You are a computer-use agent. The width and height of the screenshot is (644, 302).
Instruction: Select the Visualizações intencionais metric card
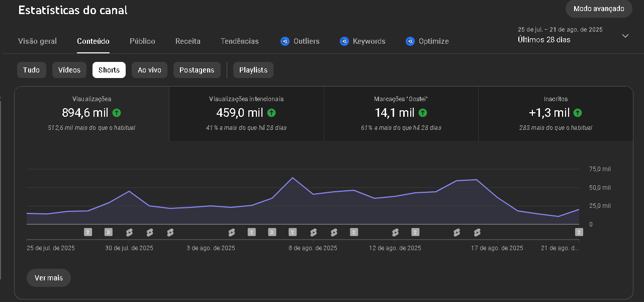(x=246, y=114)
